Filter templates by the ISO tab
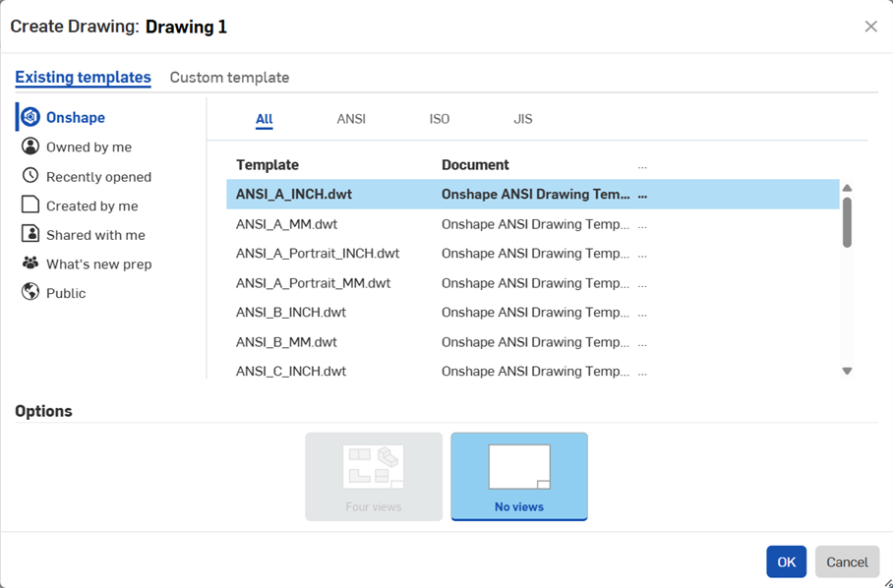Screen dimensions: 893x588 click(x=440, y=119)
